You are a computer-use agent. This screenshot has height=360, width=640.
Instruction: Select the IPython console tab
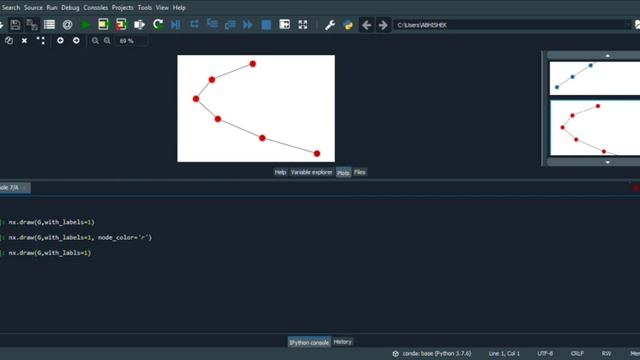click(x=309, y=342)
